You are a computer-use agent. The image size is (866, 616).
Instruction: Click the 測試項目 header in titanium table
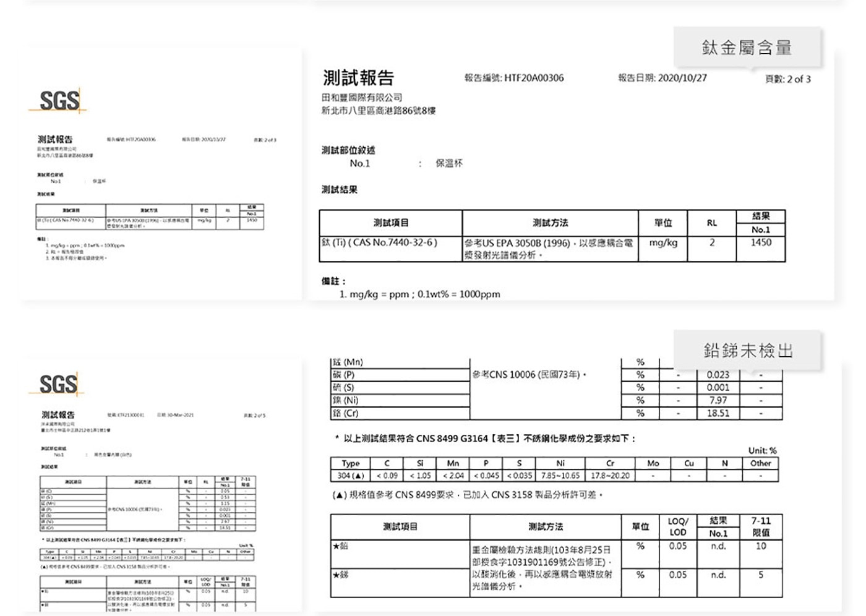point(391,223)
